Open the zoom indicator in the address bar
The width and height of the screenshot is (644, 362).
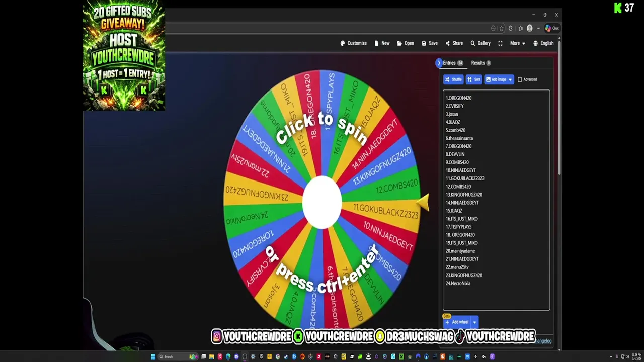[493, 28]
